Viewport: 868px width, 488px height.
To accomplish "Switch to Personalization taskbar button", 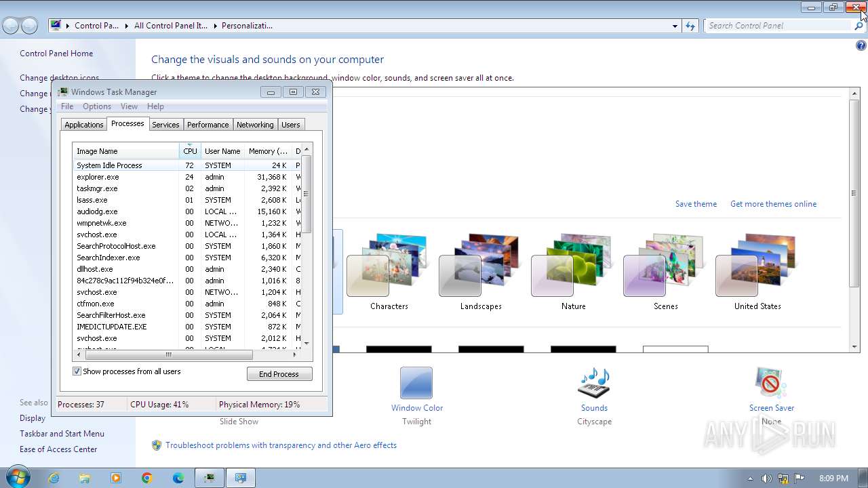I will [241, 478].
